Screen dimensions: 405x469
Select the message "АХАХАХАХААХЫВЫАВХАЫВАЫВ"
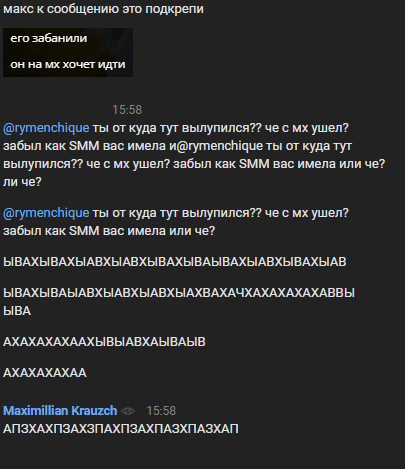104,342
